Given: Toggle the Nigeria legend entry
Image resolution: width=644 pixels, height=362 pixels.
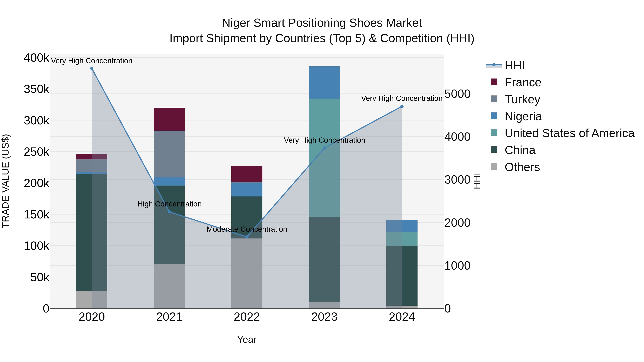Looking at the screenshot, I should (516, 116).
